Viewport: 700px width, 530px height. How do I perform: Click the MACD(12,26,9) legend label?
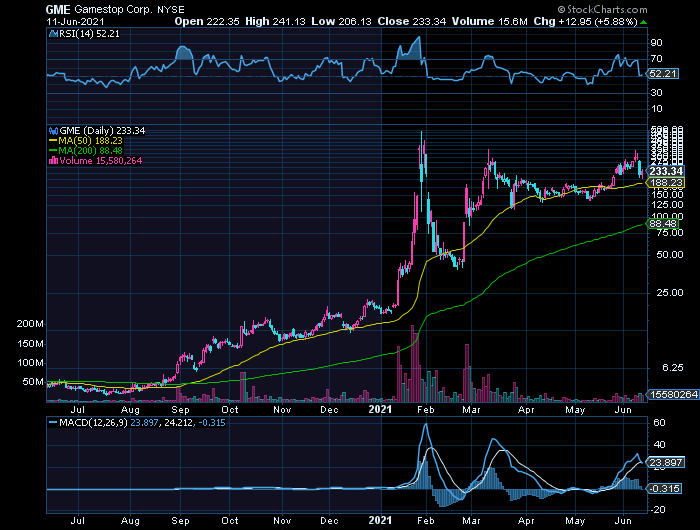coord(93,422)
